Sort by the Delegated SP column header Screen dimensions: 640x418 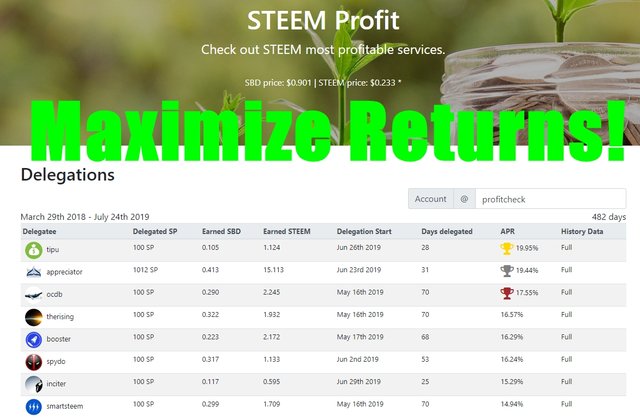click(x=155, y=231)
